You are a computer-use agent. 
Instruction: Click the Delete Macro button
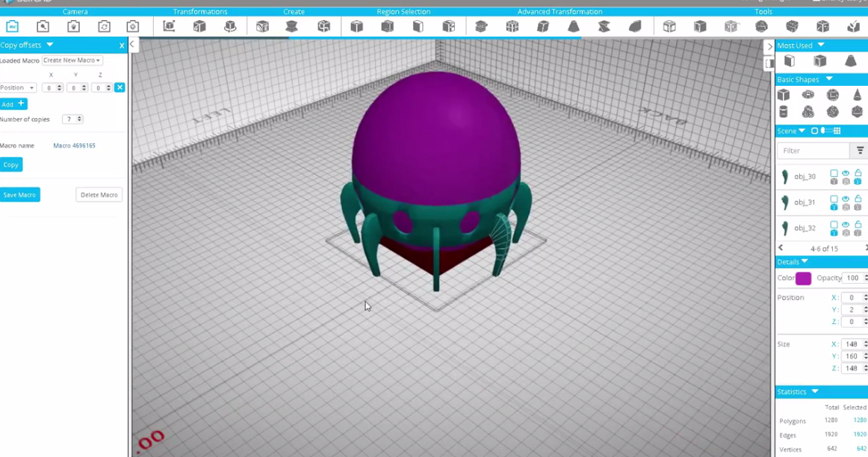(x=99, y=195)
